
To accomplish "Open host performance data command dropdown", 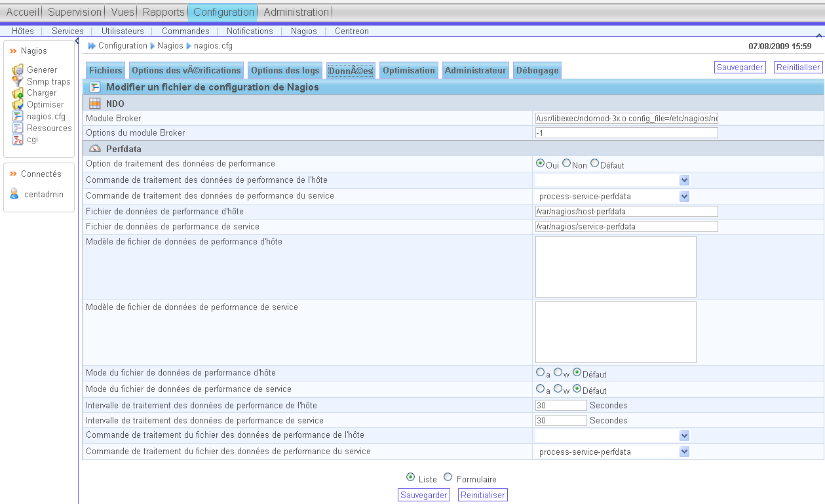I will (x=684, y=180).
